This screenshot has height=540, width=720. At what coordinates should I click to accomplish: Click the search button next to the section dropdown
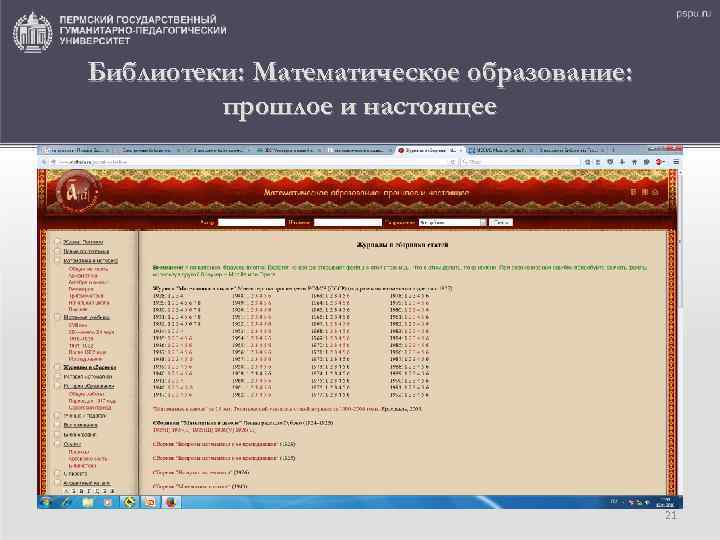(501, 222)
